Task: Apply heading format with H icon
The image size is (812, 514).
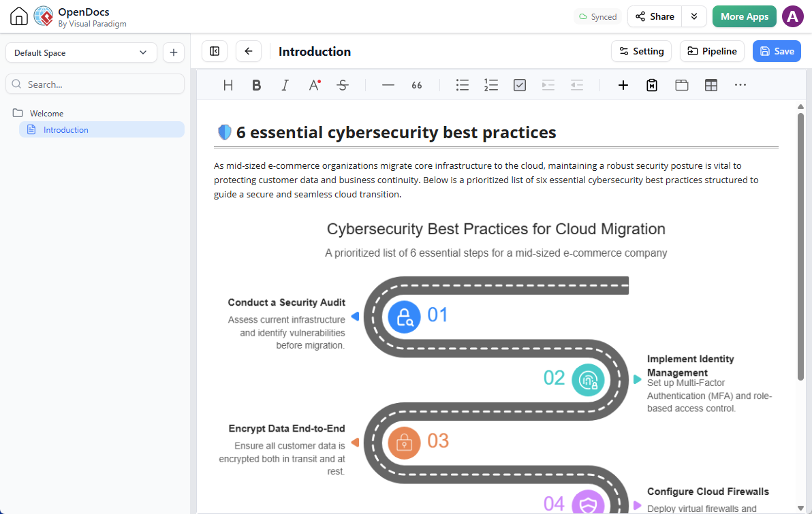Action: 228,85
